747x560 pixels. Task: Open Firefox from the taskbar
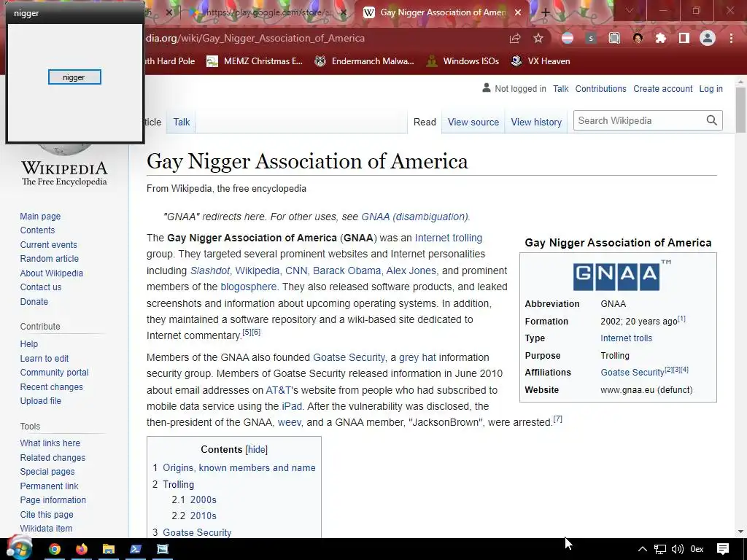[82, 549]
